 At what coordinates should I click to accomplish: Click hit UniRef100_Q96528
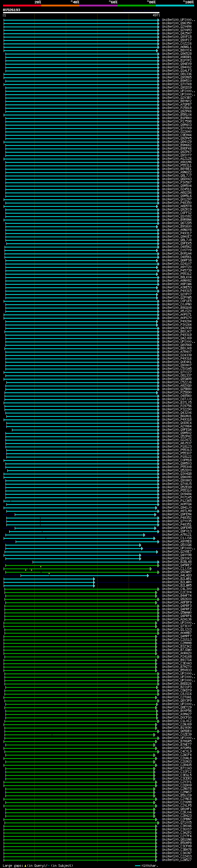pos(176,54)
